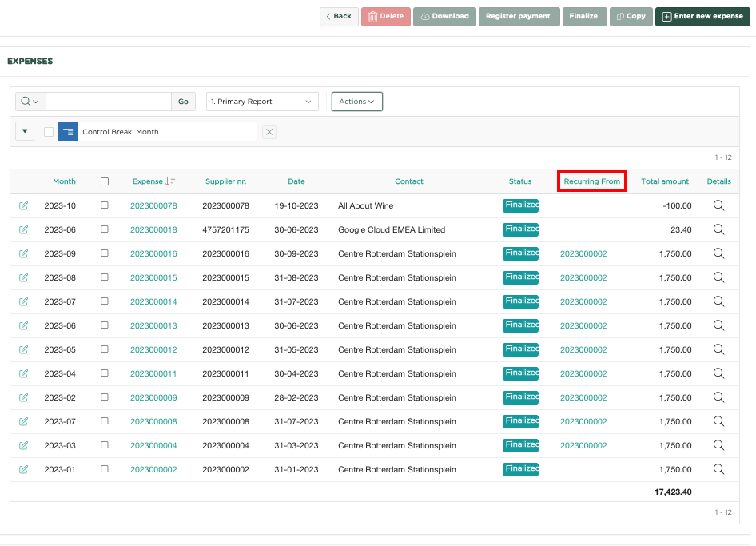The height and width of the screenshot is (546, 756).
Task: Open the Total amount column header
Action: [x=665, y=181]
